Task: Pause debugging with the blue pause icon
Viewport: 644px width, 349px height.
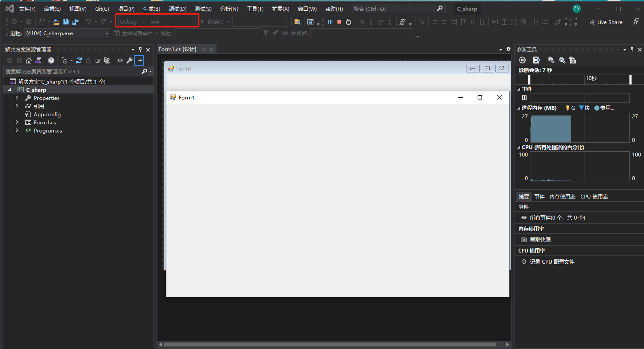Action: [x=330, y=22]
